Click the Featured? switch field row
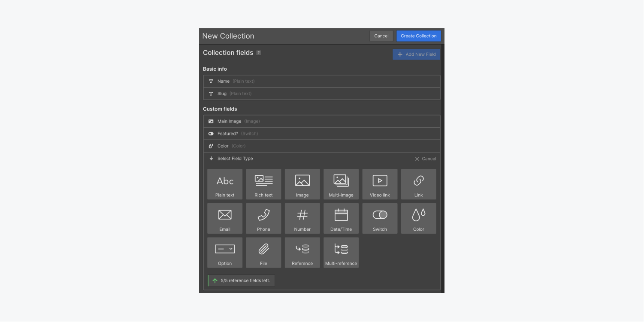The height and width of the screenshot is (322, 644). (x=321, y=133)
